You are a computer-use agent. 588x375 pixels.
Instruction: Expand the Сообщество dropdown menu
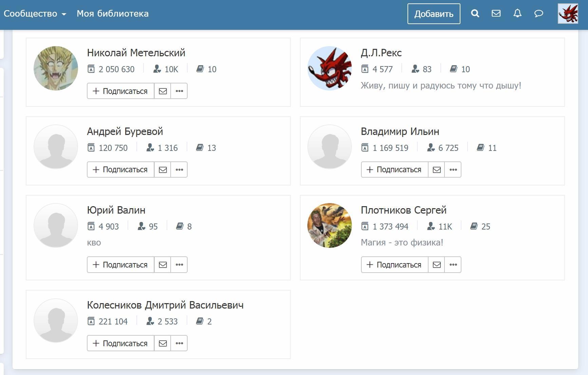point(35,14)
